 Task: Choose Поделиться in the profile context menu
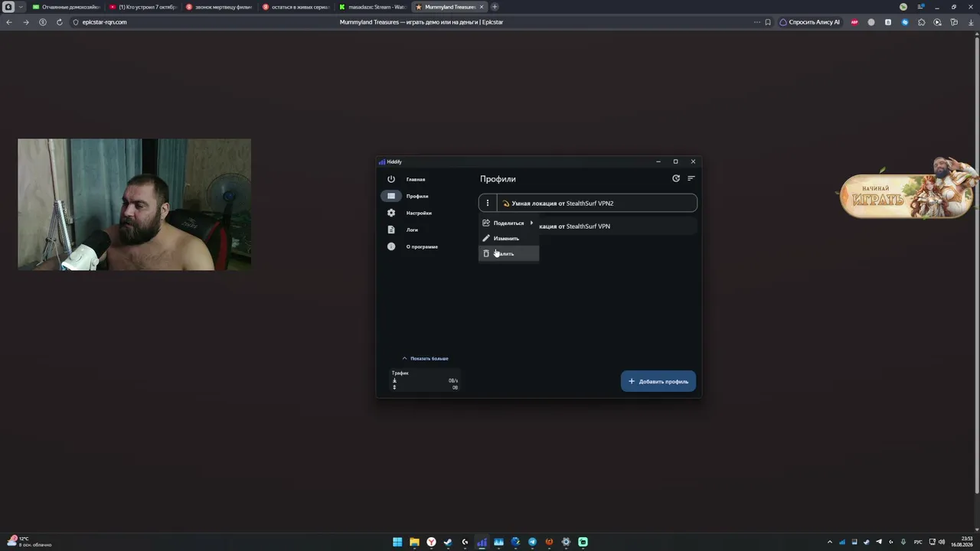508,223
